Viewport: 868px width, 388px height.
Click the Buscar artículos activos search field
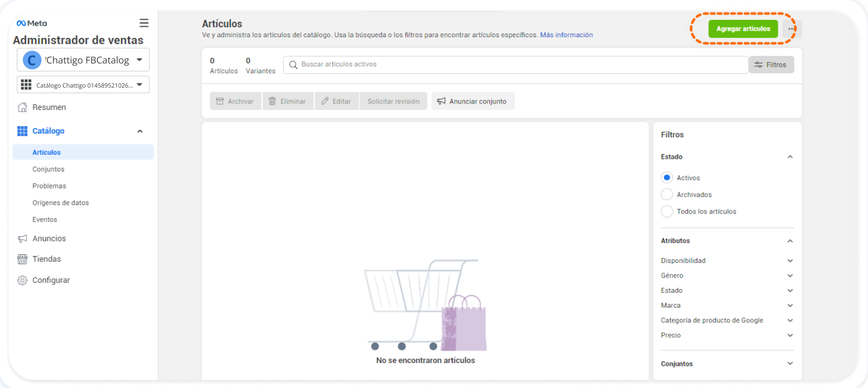(515, 65)
